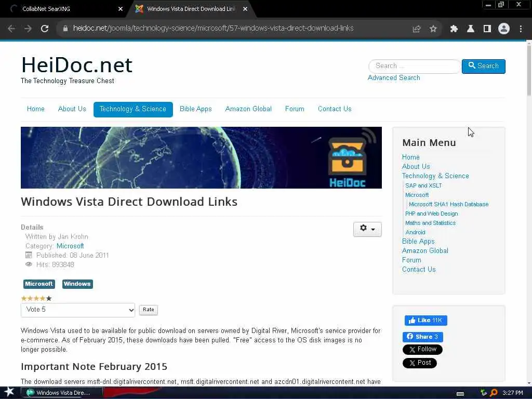Click the 3:27 PM taskbar clock
The width and height of the screenshot is (532, 399).
[x=513, y=393]
